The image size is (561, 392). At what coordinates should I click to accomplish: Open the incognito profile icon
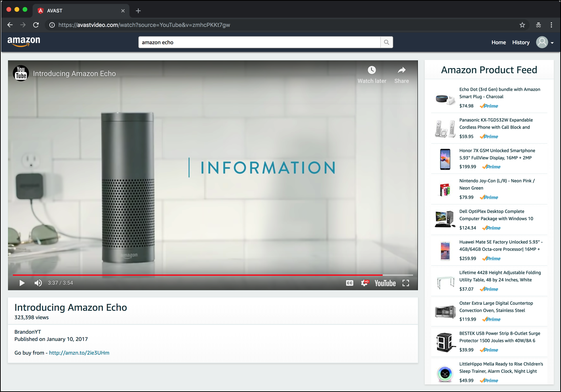[x=538, y=25]
